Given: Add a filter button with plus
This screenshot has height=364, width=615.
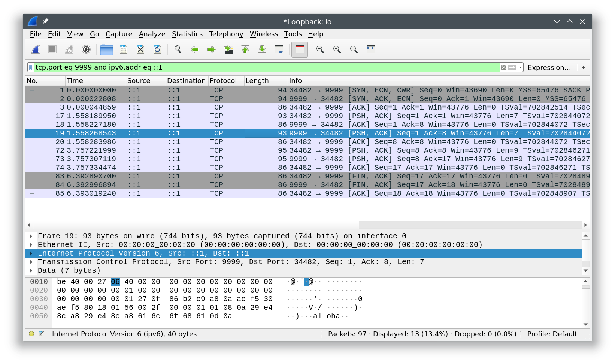Looking at the screenshot, I should (x=583, y=67).
